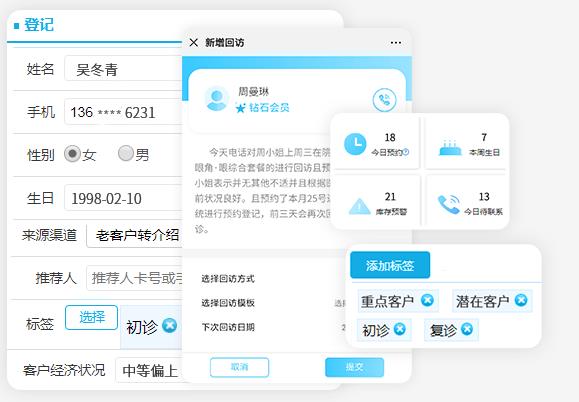
Task: Click the 推荐人 input field
Action: (134, 278)
